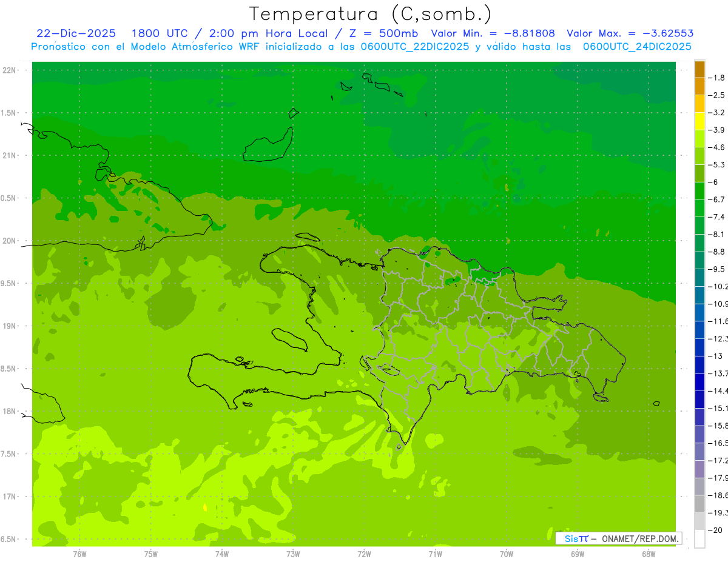
Task: Click the '7.5N' latitude axis label
Action: click(x=9, y=454)
